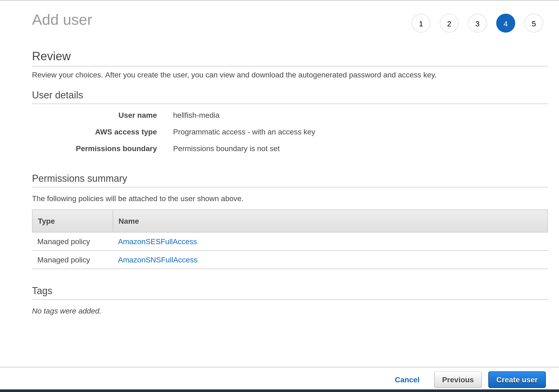The width and height of the screenshot is (559, 392).
Task: Click the User details heading
Action: [x=58, y=95]
